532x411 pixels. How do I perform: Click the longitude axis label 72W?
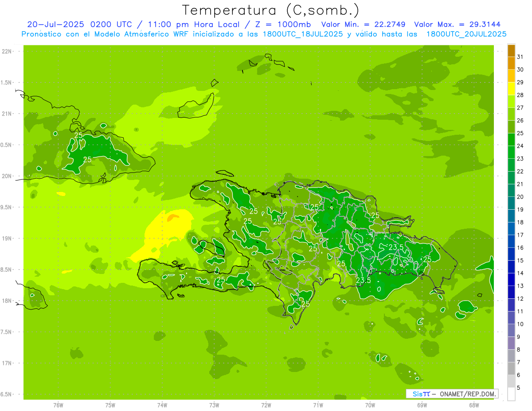[266, 405]
